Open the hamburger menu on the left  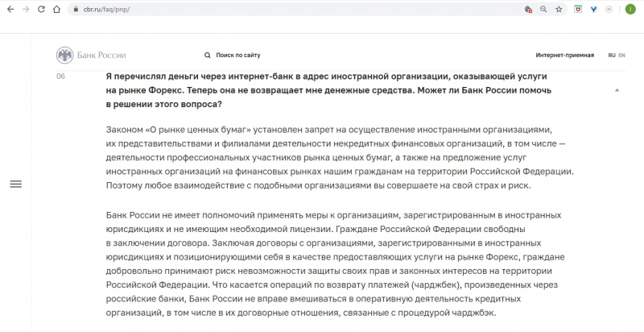(x=15, y=185)
